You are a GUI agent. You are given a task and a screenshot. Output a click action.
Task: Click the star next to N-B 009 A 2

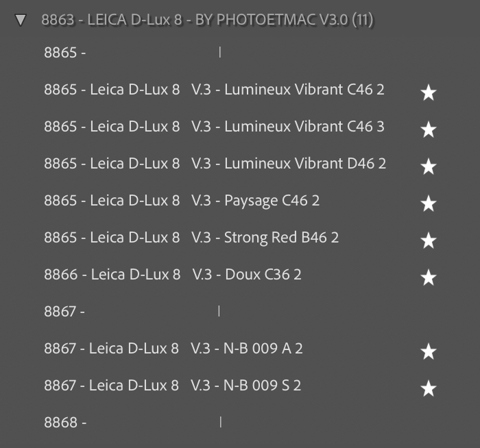tap(429, 351)
